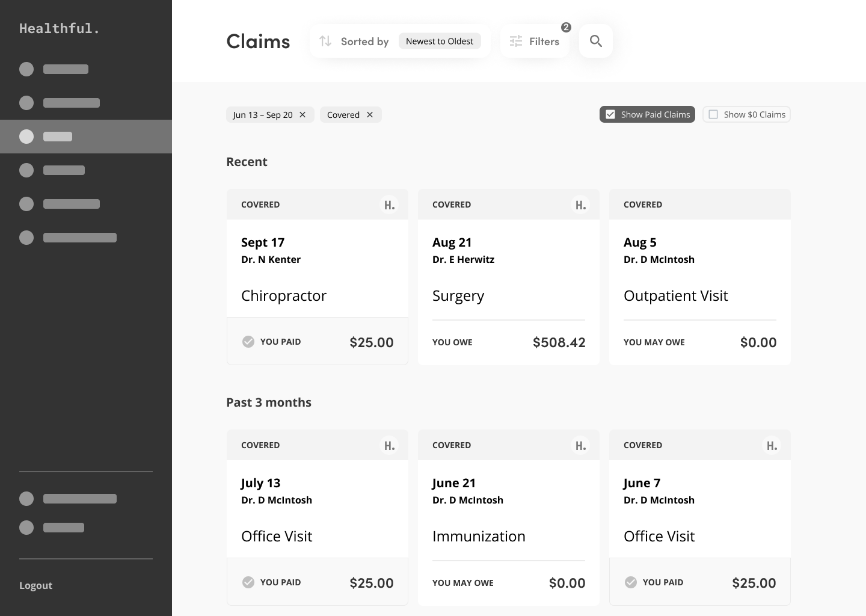The height and width of the screenshot is (616, 866).
Task: Click the paid checkmark icon on June 7 claim
Action: (x=631, y=582)
